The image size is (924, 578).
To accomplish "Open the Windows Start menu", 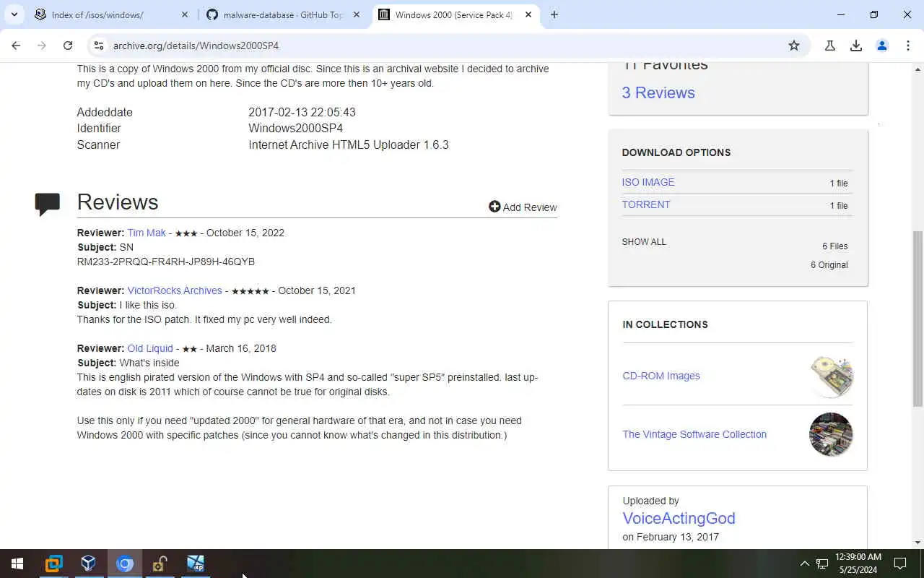I will 17,564.
